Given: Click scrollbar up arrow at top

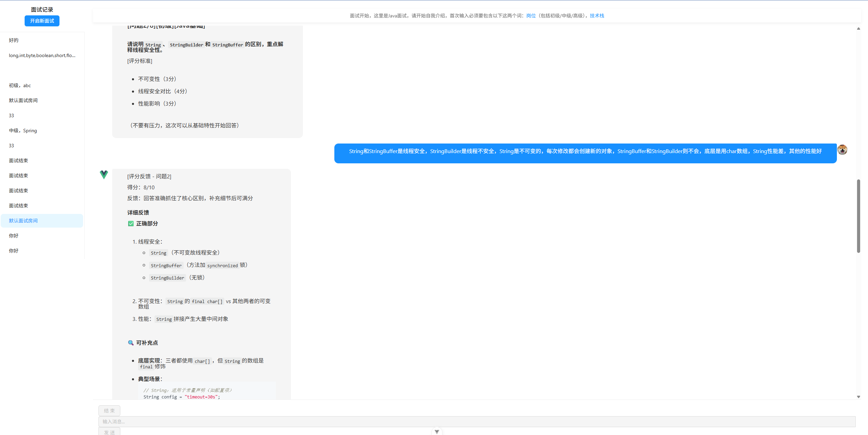Looking at the screenshot, I should (x=858, y=29).
